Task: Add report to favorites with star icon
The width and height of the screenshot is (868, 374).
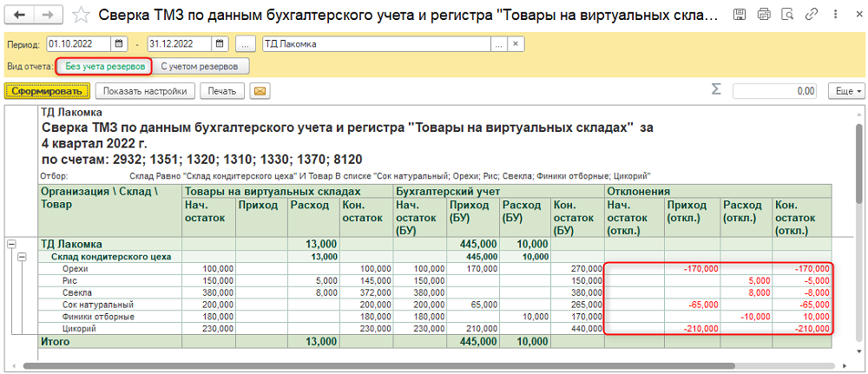Action: point(81,16)
